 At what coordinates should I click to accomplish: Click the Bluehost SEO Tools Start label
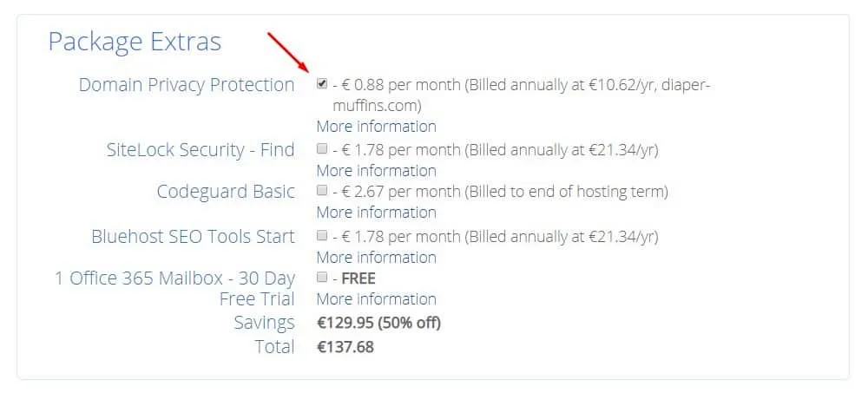click(193, 236)
